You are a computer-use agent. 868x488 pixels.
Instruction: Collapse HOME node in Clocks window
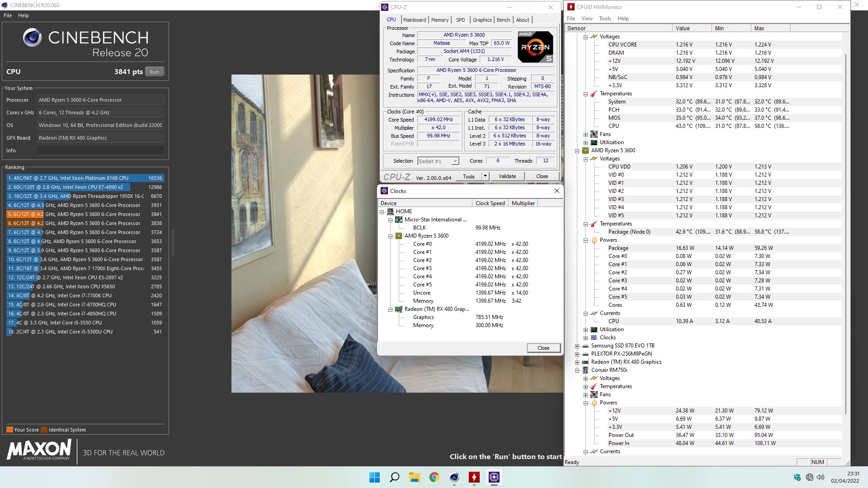382,211
